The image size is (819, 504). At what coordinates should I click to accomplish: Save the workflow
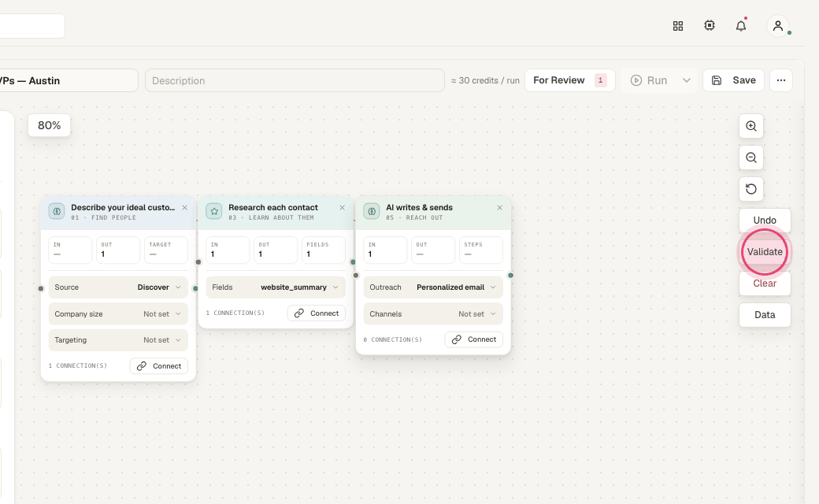click(x=733, y=80)
